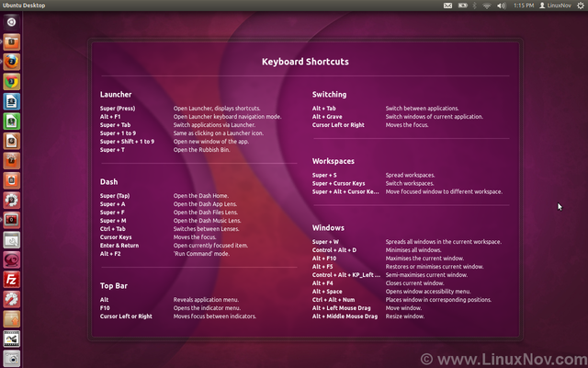The width and height of the screenshot is (588, 368).
Task: Open the mail envelope indicator
Action: 447,6
